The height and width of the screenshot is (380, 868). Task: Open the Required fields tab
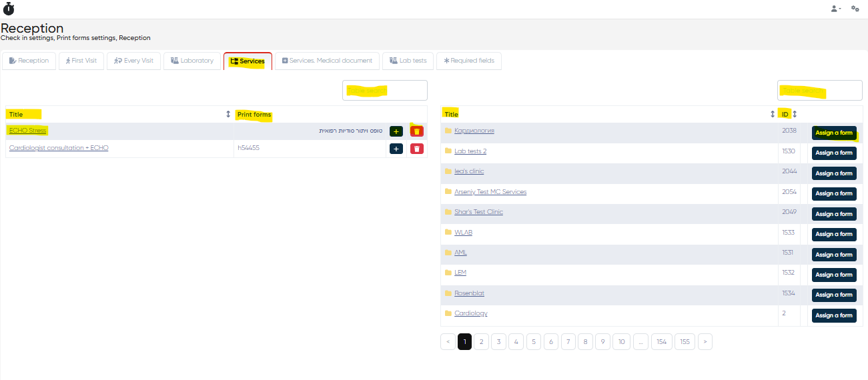click(x=468, y=61)
